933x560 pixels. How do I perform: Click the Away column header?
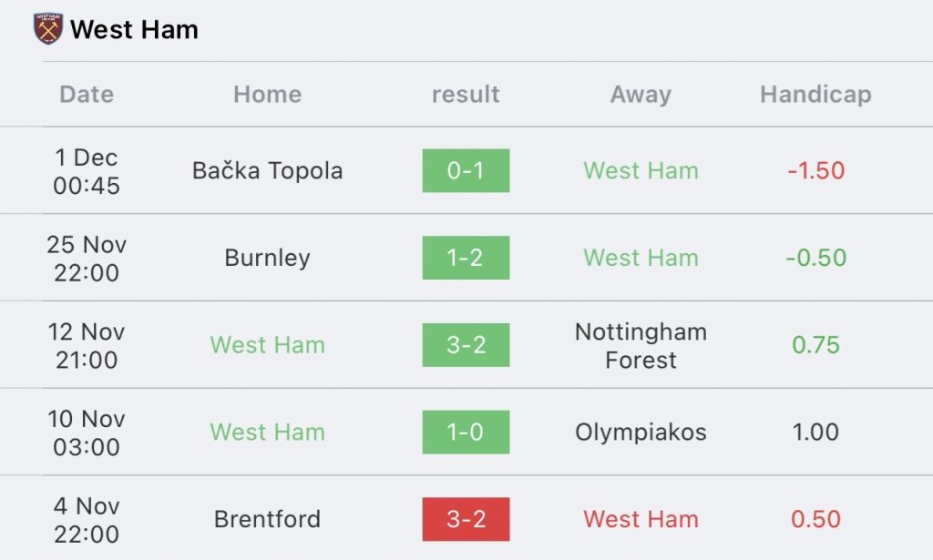coord(641,95)
